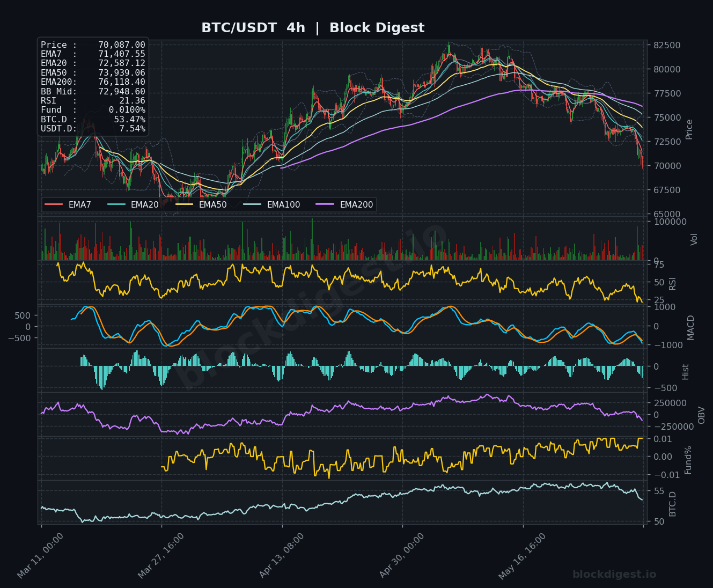Click the chart title BTC/USDT 4h | Block Digest
713x588 pixels.
[x=313, y=28]
